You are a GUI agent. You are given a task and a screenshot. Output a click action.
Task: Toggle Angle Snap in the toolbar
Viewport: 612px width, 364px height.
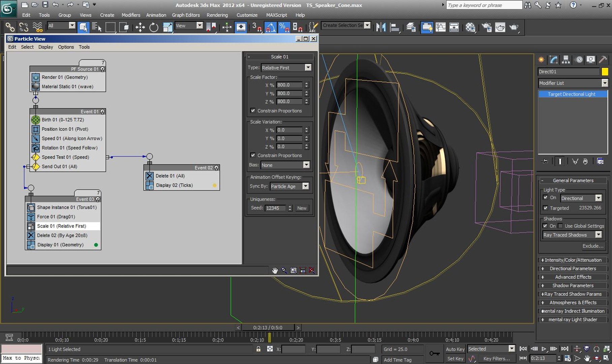pyautogui.click(x=270, y=27)
